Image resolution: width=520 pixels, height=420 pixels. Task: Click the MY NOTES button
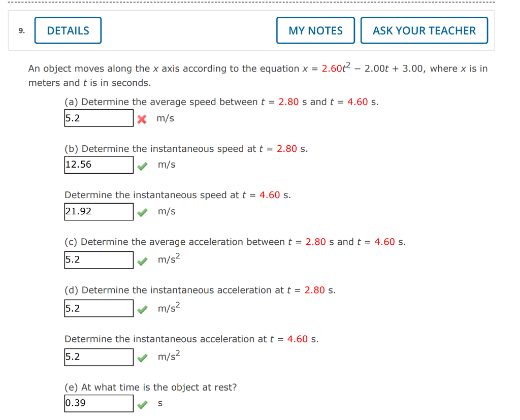pyautogui.click(x=315, y=30)
